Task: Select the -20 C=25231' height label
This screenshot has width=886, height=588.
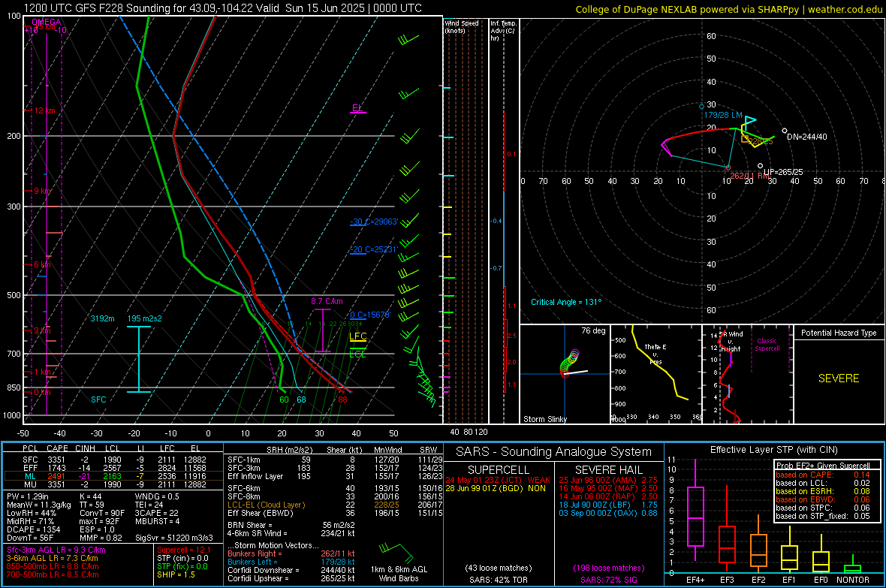Action: click(x=374, y=249)
